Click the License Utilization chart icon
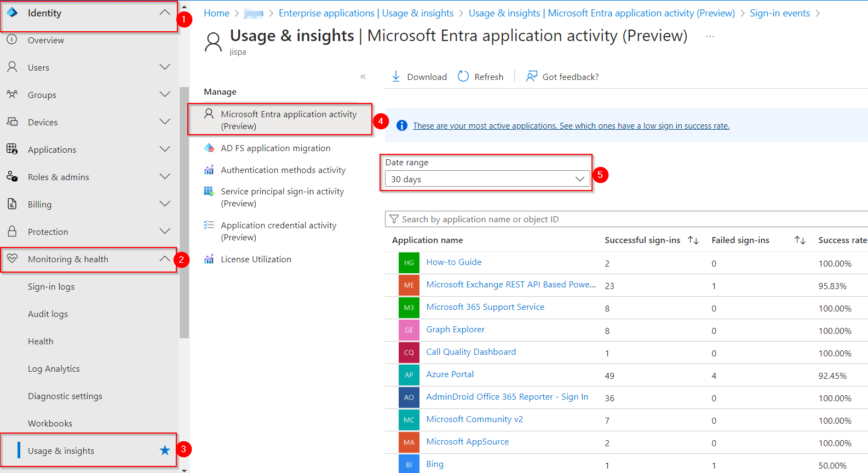Image resolution: width=868 pixels, height=473 pixels. 209,259
